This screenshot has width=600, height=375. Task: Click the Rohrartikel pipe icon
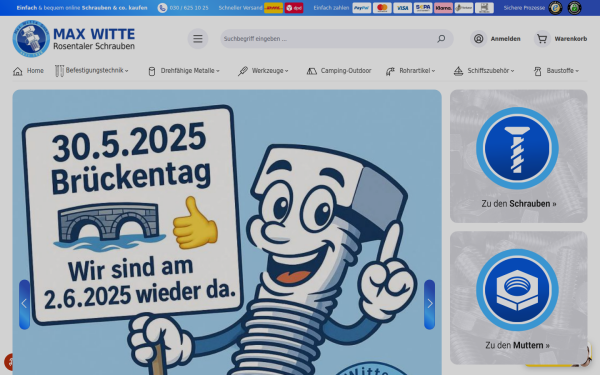[x=390, y=71]
